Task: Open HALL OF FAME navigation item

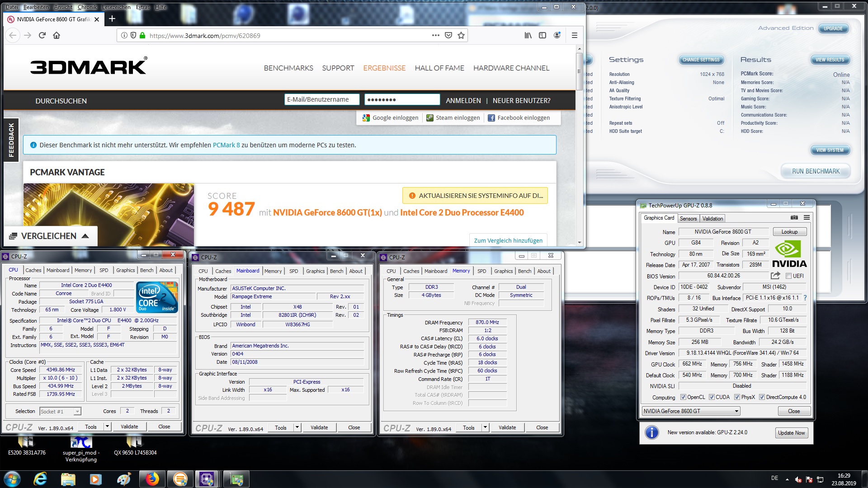Action: pos(439,68)
